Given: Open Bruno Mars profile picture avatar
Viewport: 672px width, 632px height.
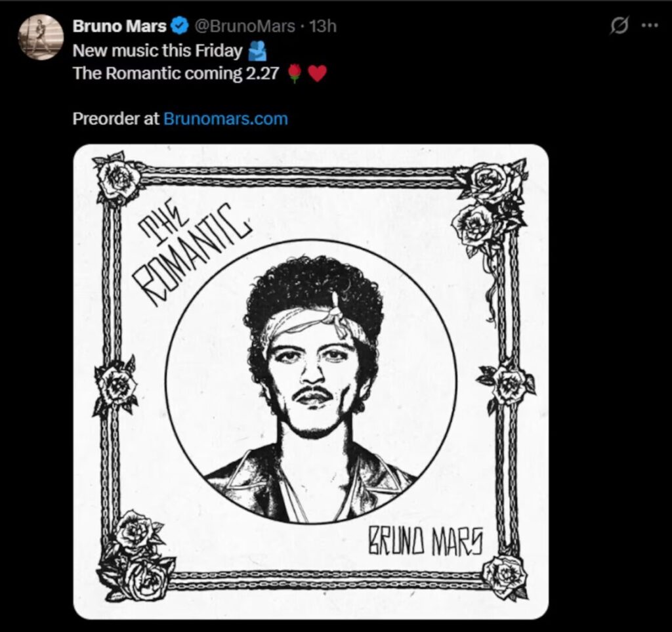Looking at the screenshot, I should [41, 37].
